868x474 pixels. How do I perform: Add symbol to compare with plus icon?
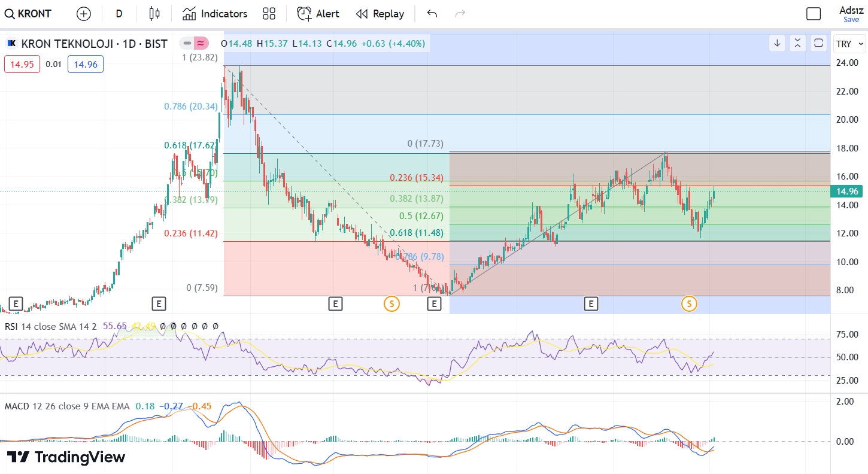(84, 14)
